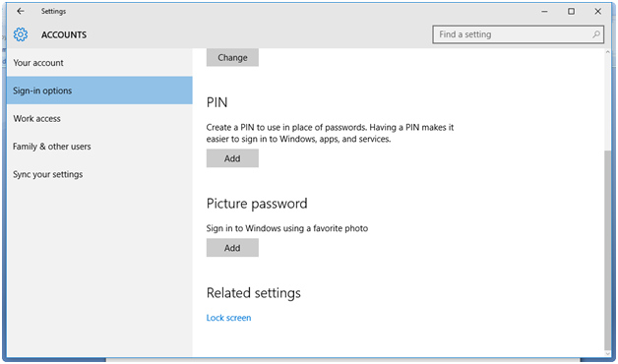Focus the Find a setting search box
This screenshot has width=618, height=364.
518,34
